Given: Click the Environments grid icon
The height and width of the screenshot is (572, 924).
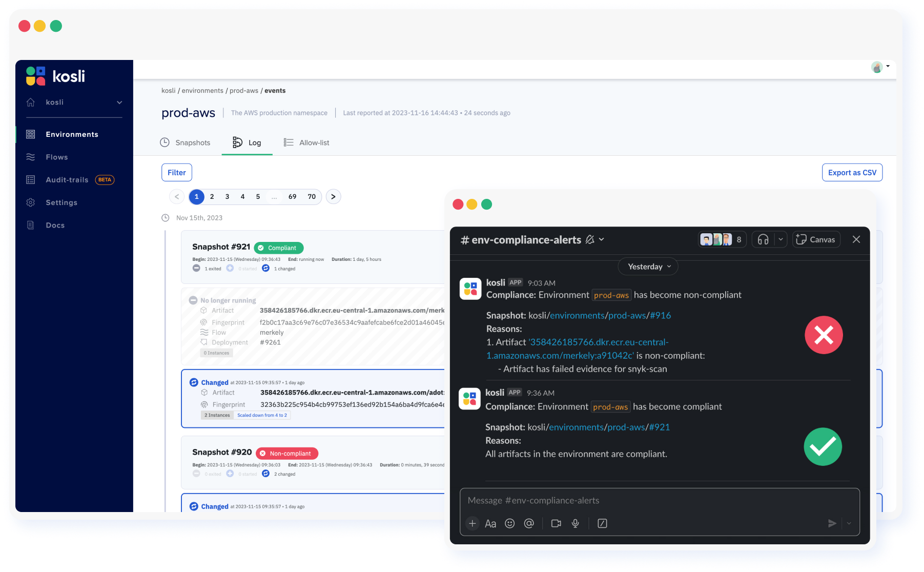Looking at the screenshot, I should [31, 134].
